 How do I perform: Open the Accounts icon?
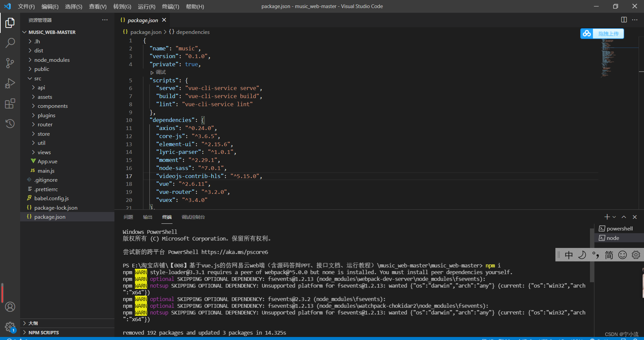[10, 307]
